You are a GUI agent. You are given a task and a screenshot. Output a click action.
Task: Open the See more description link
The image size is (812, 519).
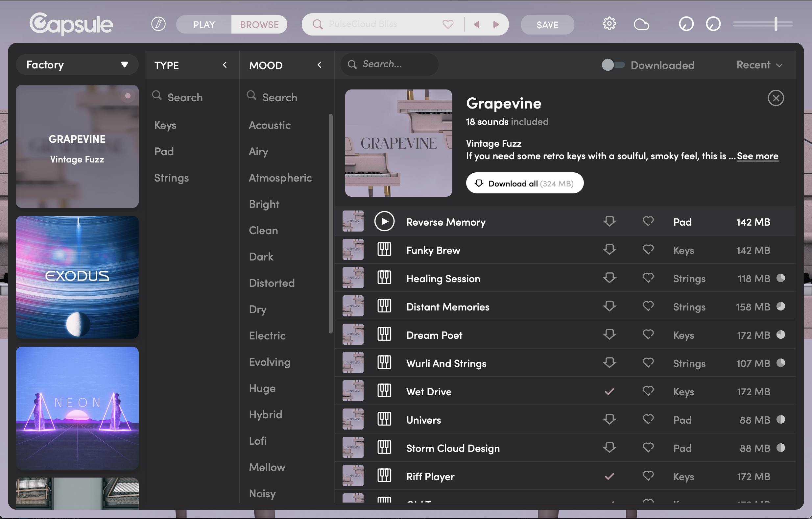click(757, 156)
